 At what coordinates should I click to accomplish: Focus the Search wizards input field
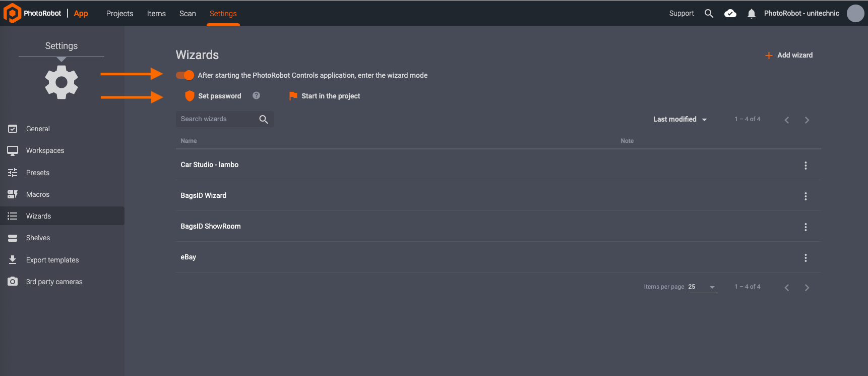coord(217,119)
